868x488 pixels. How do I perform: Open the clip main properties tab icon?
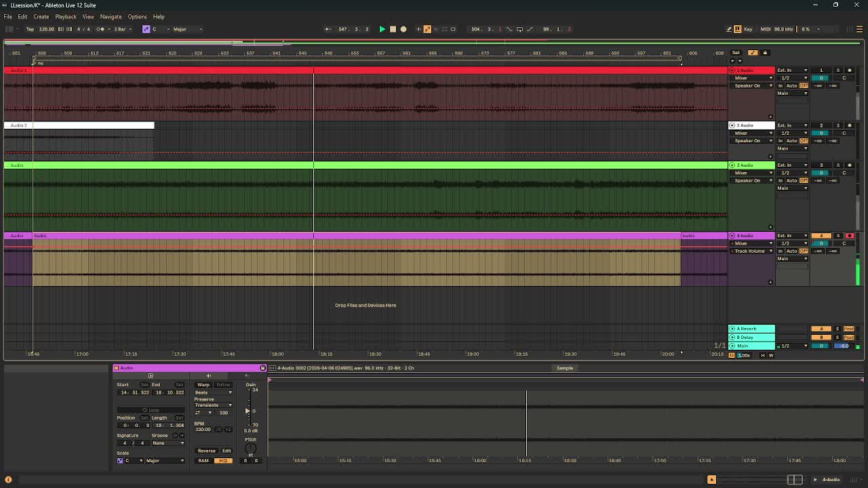(151, 375)
